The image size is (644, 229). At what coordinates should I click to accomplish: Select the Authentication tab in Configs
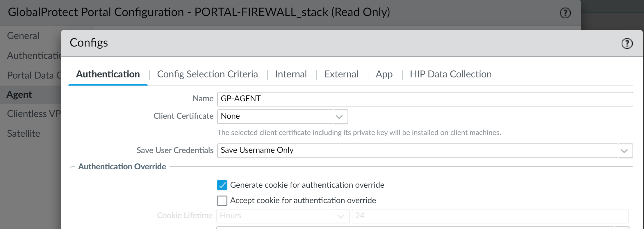click(108, 74)
